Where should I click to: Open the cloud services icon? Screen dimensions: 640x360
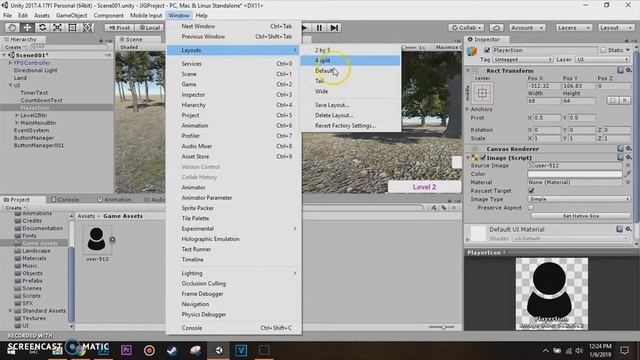point(496,28)
